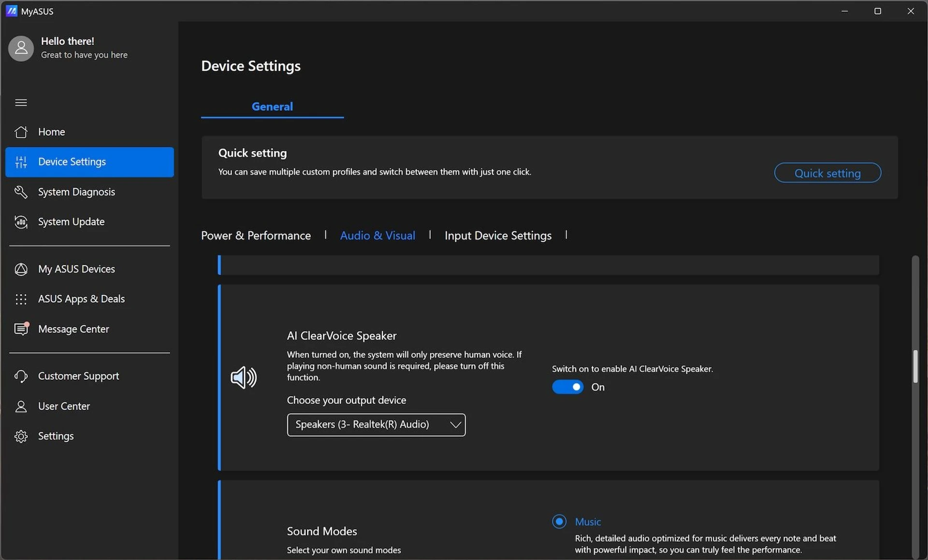Screen dimensions: 928x560
Task: Click the Device Settings sliders icon
Action: 21,162
